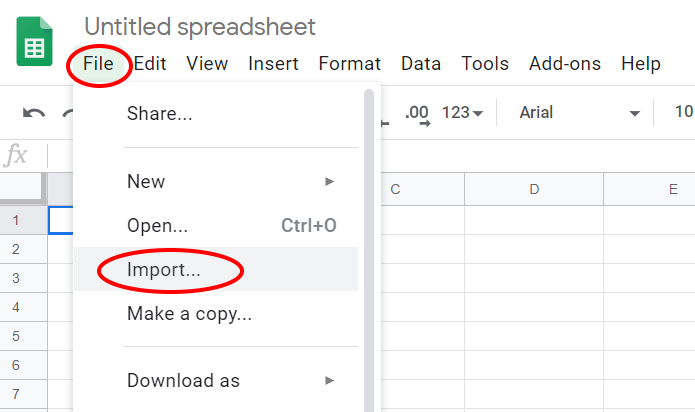Select row 6 header
Viewport: 695px width, 412px height.
coord(23,365)
